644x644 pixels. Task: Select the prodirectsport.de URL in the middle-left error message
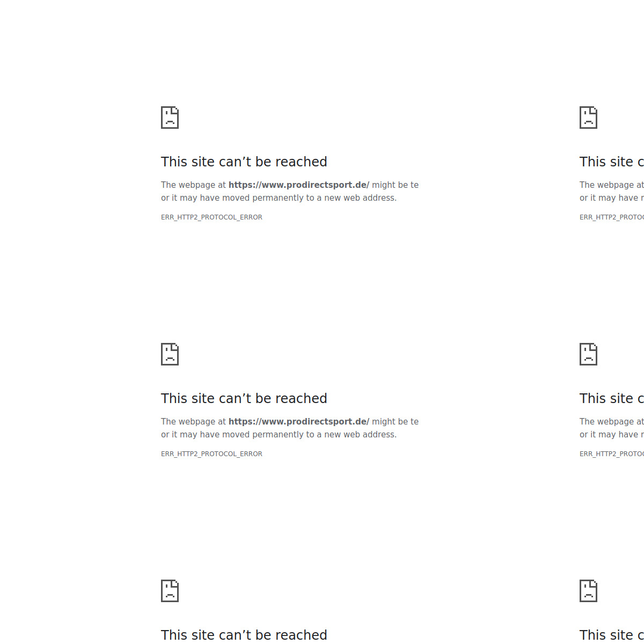coord(298,422)
